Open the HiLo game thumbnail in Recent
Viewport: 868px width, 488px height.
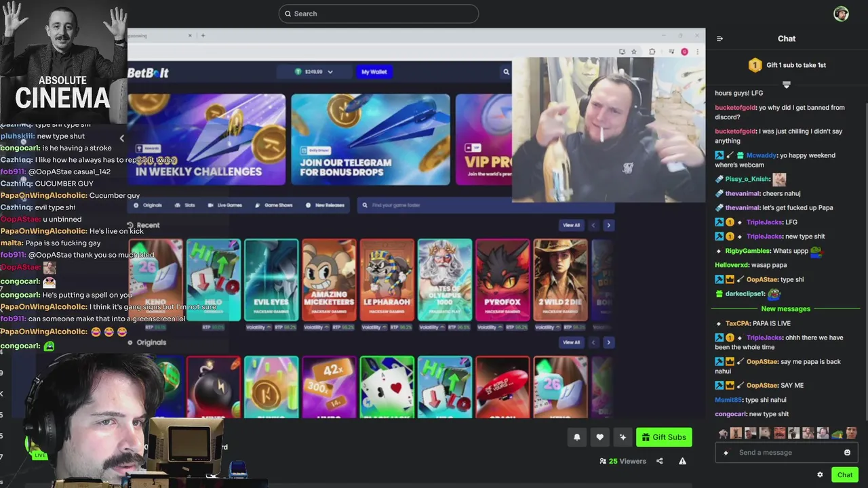coord(213,280)
